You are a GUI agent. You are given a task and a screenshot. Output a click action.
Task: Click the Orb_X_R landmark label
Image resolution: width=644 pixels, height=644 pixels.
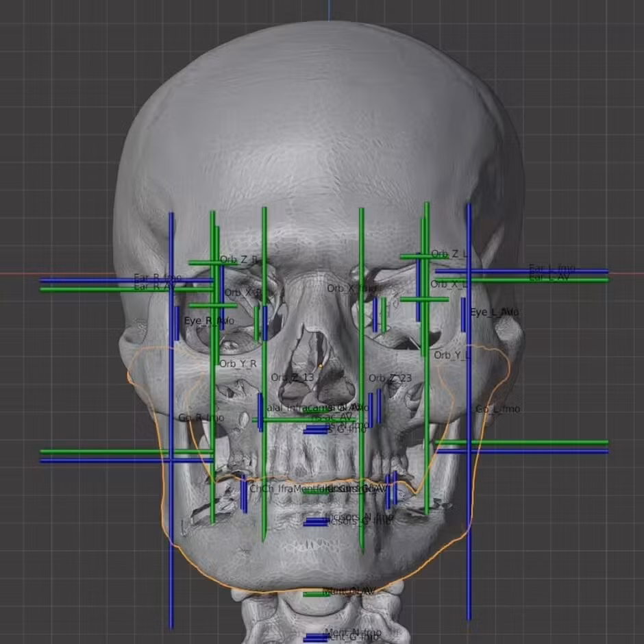coord(243,293)
